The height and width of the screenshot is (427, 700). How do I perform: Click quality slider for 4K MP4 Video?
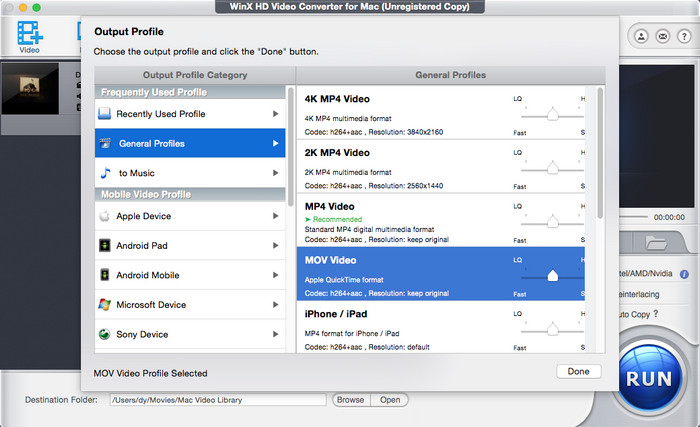(553, 115)
